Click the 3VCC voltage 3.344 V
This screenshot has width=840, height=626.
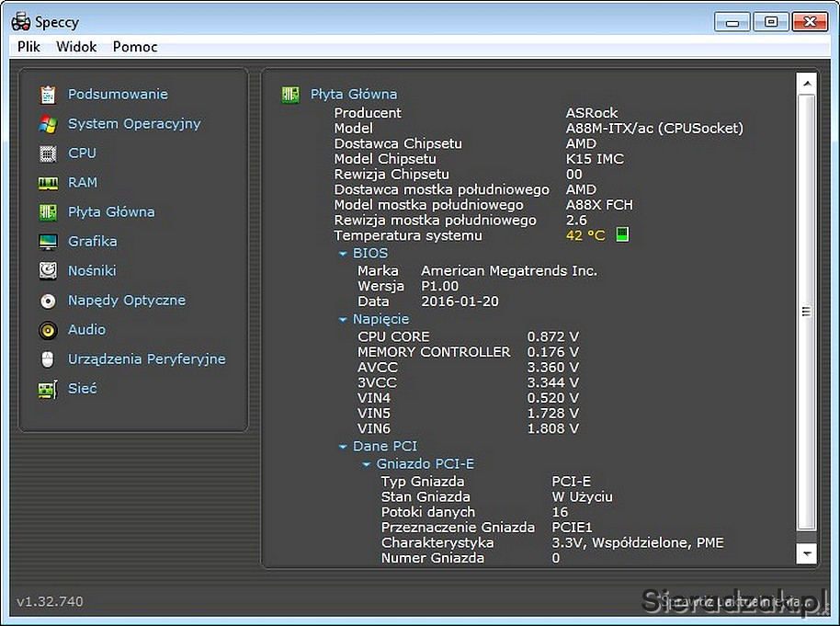[x=553, y=382]
